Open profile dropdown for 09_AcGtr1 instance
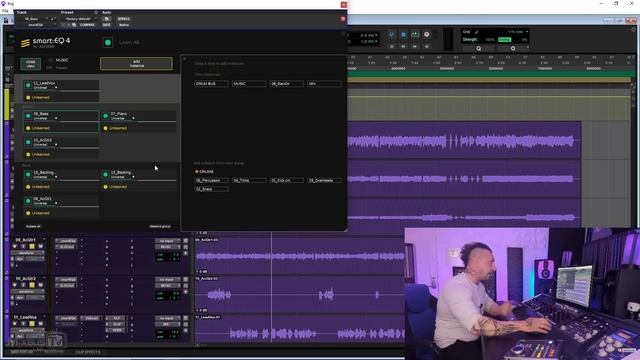The image size is (640, 360). click(x=56, y=203)
